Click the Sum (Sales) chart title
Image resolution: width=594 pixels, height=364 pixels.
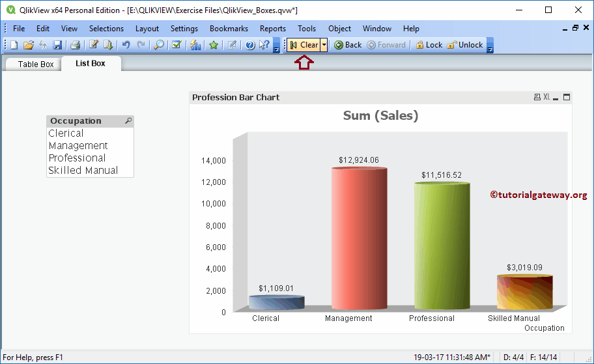click(381, 115)
